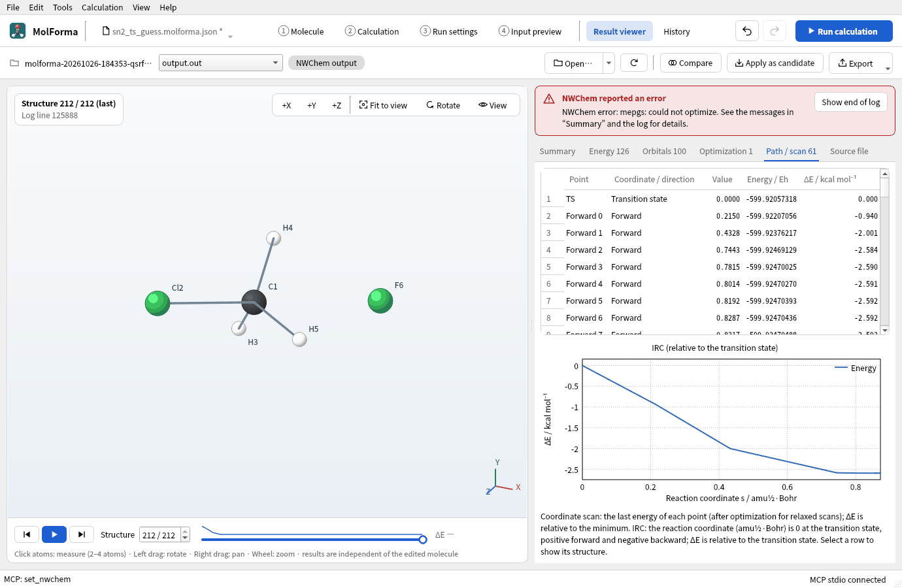902x588 pixels.
Task: Increase the structure number stepper
Action: [185, 531]
